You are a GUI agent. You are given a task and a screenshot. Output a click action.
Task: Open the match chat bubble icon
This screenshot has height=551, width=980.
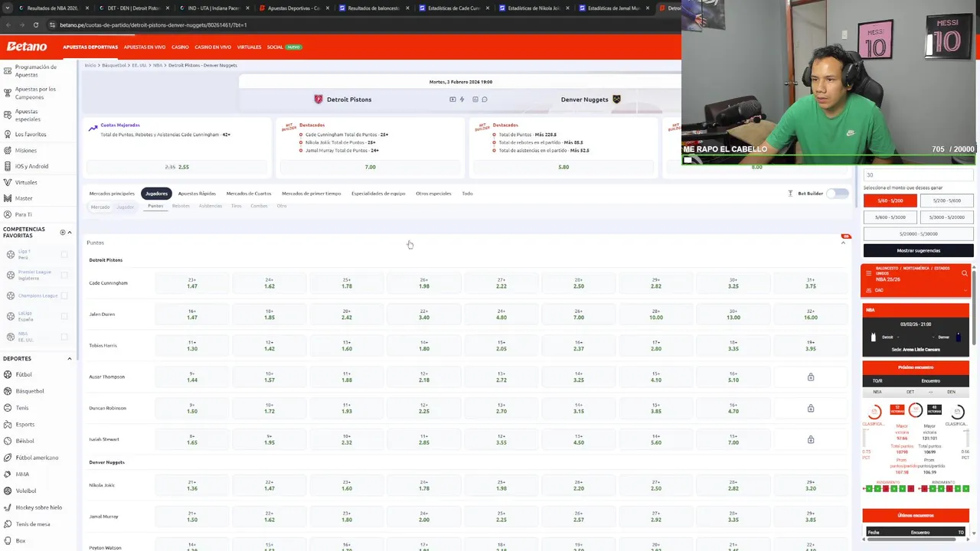(485, 99)
